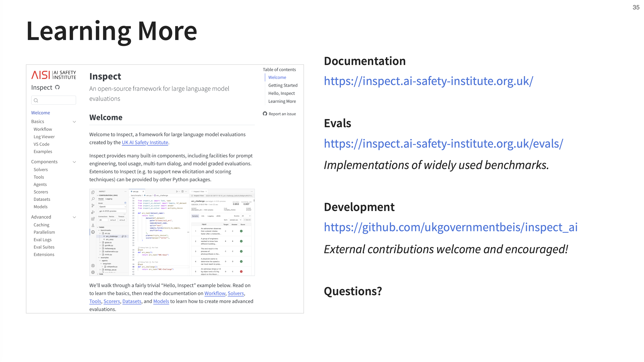Select Getting Started in table of contents
Image resolution: width=644 pixels, height=362 pixels.
(283, 85)
